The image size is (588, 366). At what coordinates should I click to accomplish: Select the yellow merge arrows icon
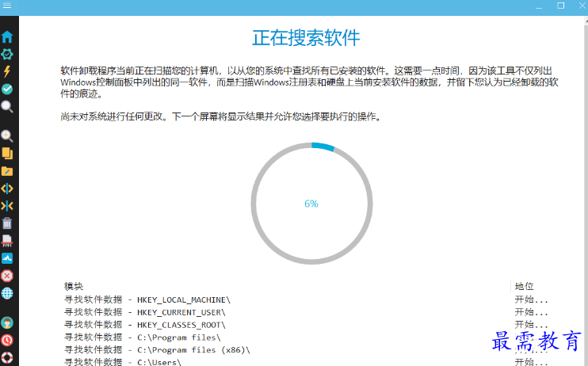[7, 206]
